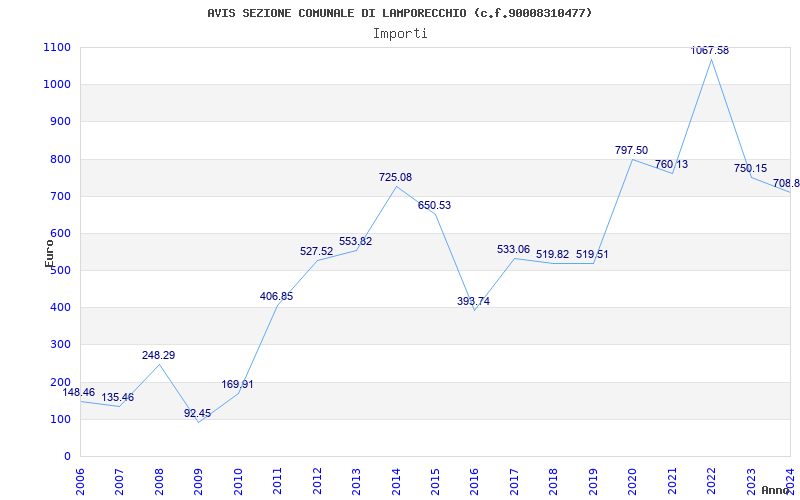Select the 650.53 data label
The width and height of the screenshot is (800, 500).
click(434, 206)
